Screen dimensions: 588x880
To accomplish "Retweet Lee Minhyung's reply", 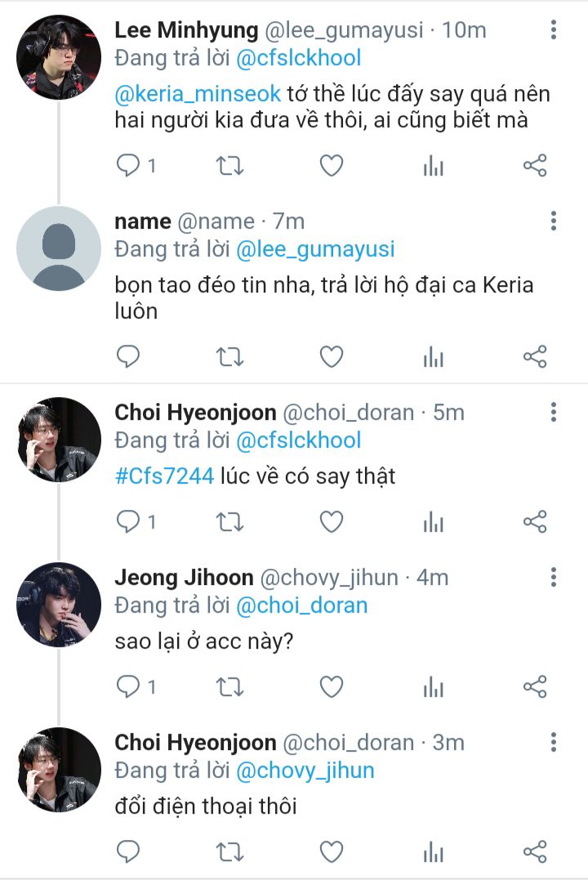I will click(229, 166).
